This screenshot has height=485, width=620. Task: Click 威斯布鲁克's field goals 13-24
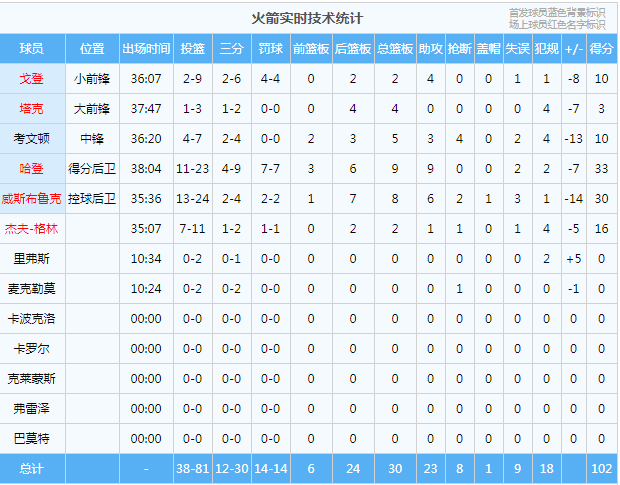point(193,198)
